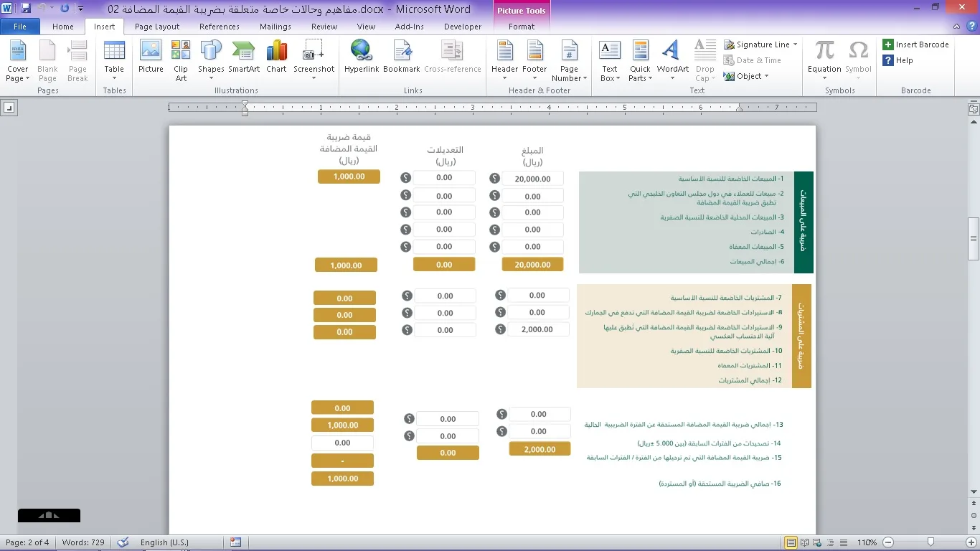This screenshot has height=551, width=980.
Task: Open the File tab
Action: coord(20,27)
